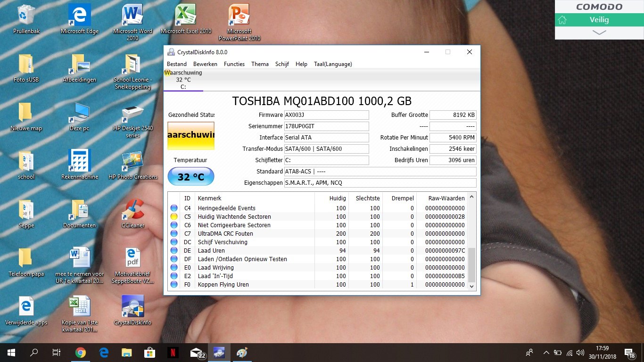644x362 pixels.
Task: Click the Gezondheid Status warning button
Action: pyautogui.click(x=191, y=136)
